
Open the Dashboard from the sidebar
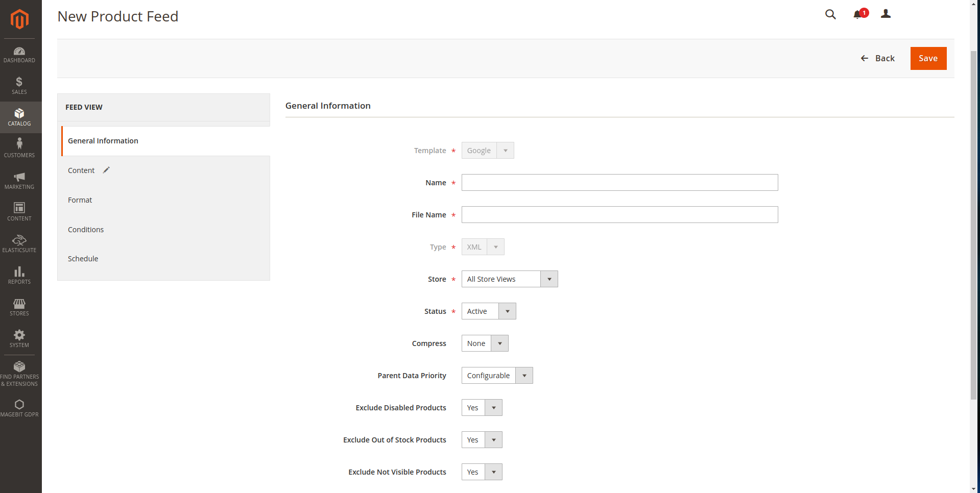(19, 54)
